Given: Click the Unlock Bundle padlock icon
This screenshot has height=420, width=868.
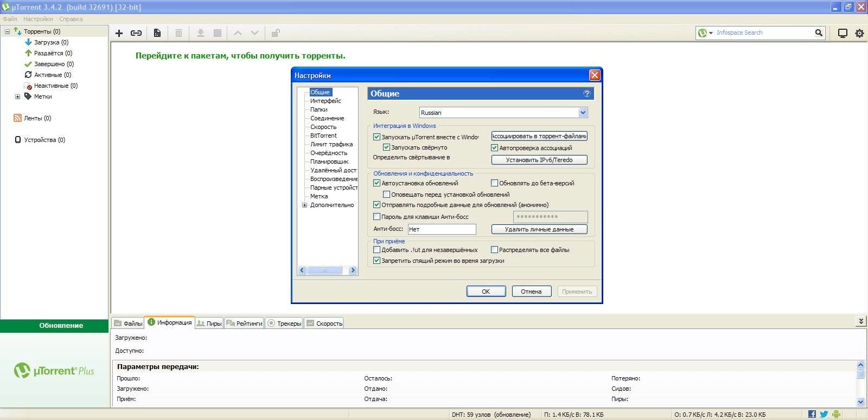Looking at the screenshot, I should pyautogui.click(x=276, y=33).
